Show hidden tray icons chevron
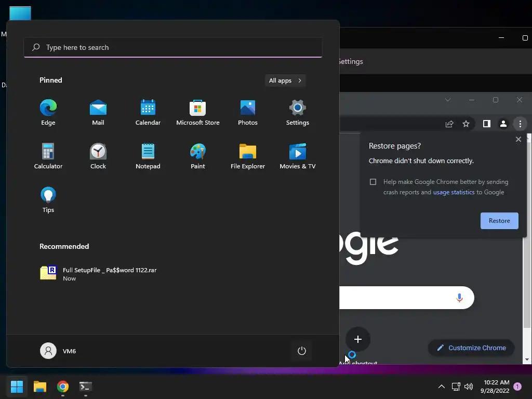Image resolution: width=532 pixels, height=399 pixels. [442, 387]
